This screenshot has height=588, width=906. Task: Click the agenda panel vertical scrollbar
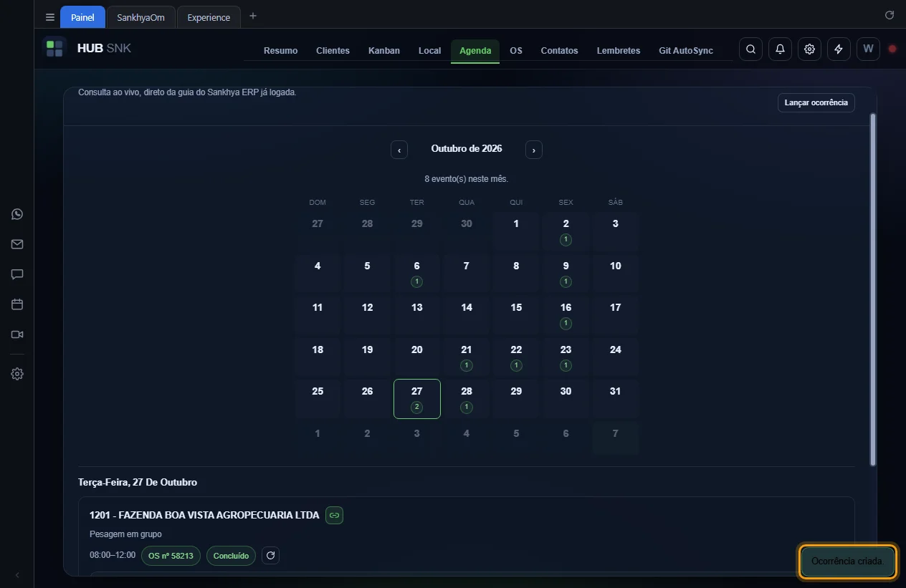click(872, 289)
